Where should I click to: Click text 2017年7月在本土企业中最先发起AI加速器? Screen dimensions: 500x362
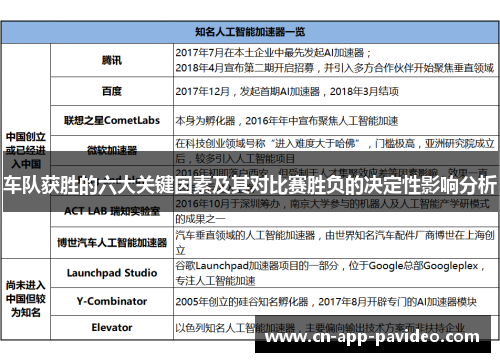pos(270,53)
